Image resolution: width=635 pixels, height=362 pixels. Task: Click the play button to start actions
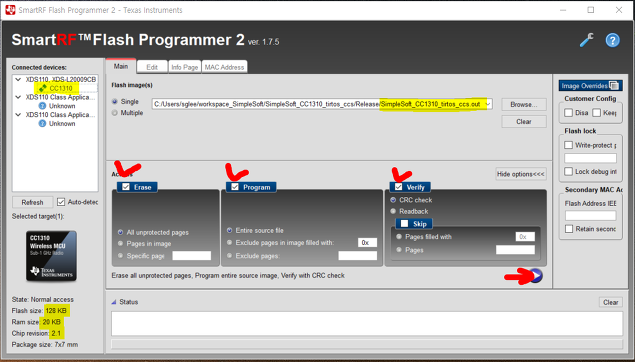pyautogui.click(x=535, y=276)
